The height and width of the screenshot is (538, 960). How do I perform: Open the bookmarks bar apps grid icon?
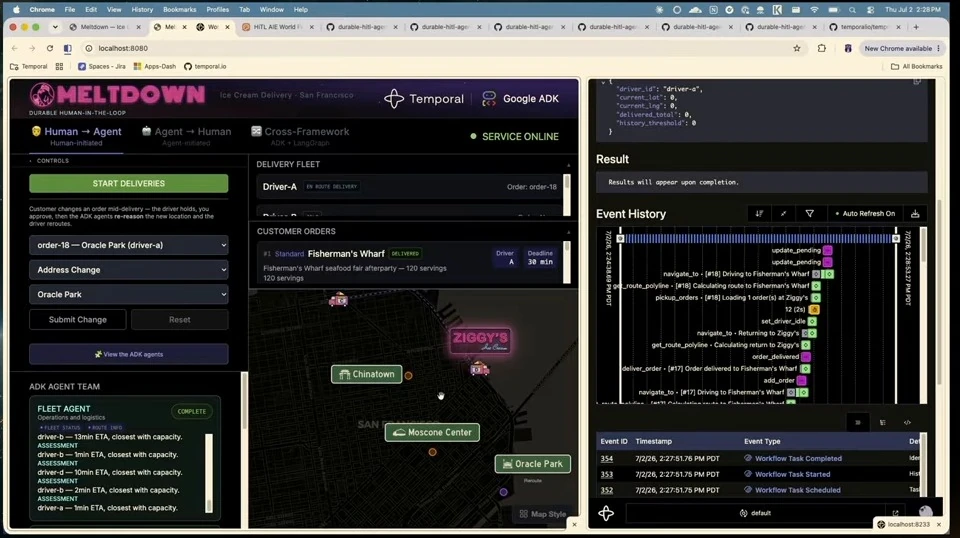tap(59, 66)
